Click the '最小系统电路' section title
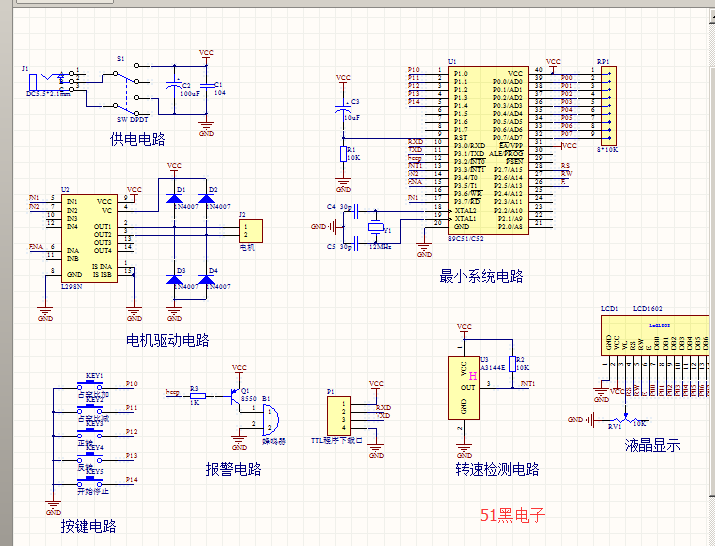Viewport: 715px width, 546px height. tap(481, 276)
